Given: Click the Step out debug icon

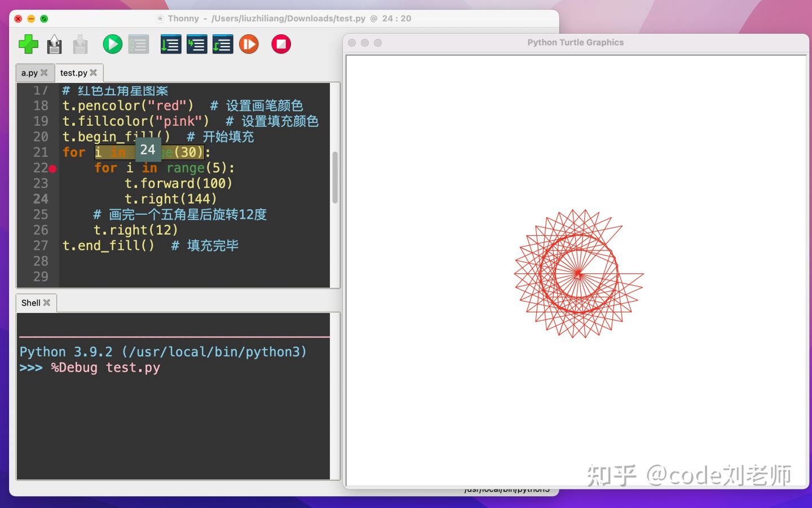Looking at the screenshot, I should (x=223, y=44).
